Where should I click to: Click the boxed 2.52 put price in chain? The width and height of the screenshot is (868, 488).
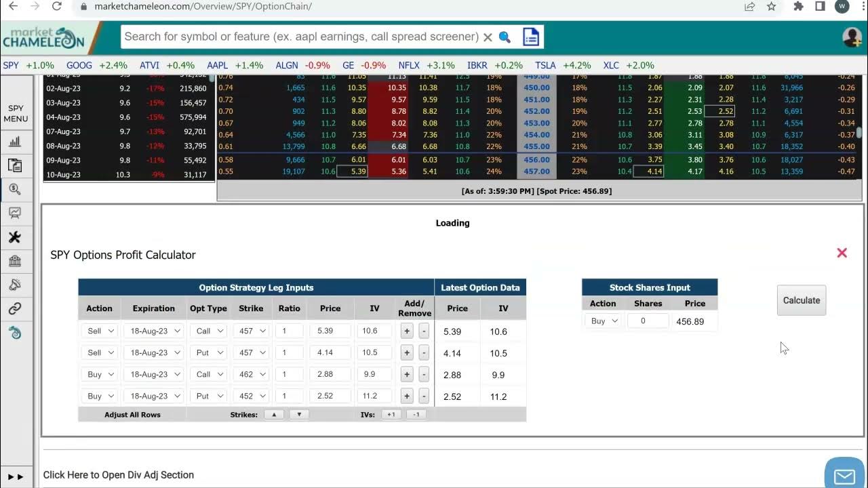tap(719, 111)
